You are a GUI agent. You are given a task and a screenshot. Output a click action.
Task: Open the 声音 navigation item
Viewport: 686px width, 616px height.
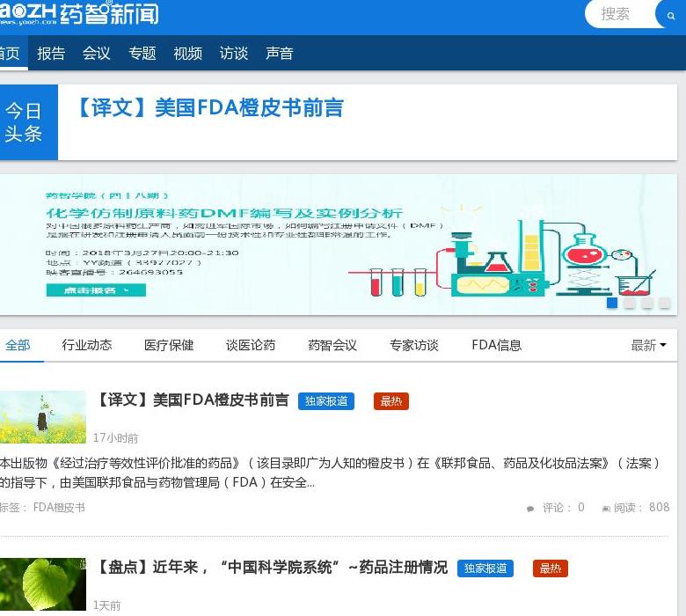pyautogui.click(x=279, y=53)
